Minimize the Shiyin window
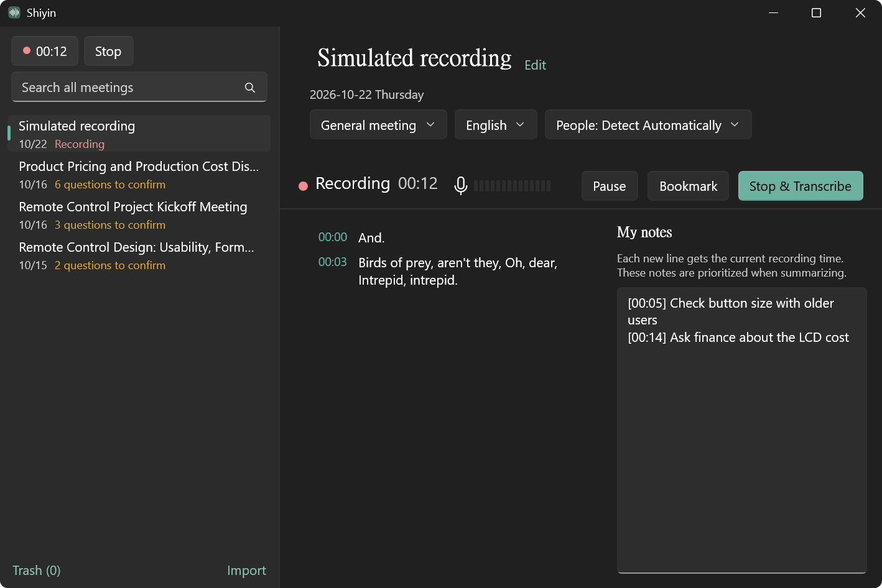882x588 pixels. (x=774, y=13)
